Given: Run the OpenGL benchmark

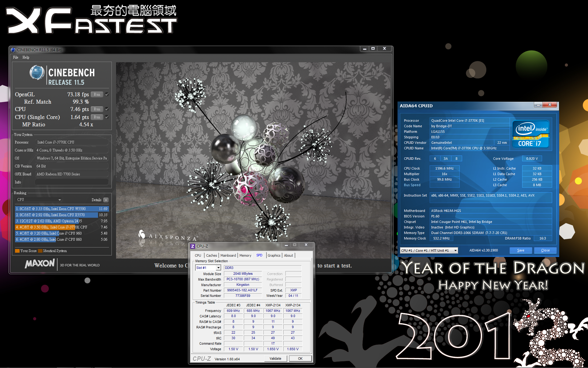Looking at the screenshot, I should tap(97, 94).
